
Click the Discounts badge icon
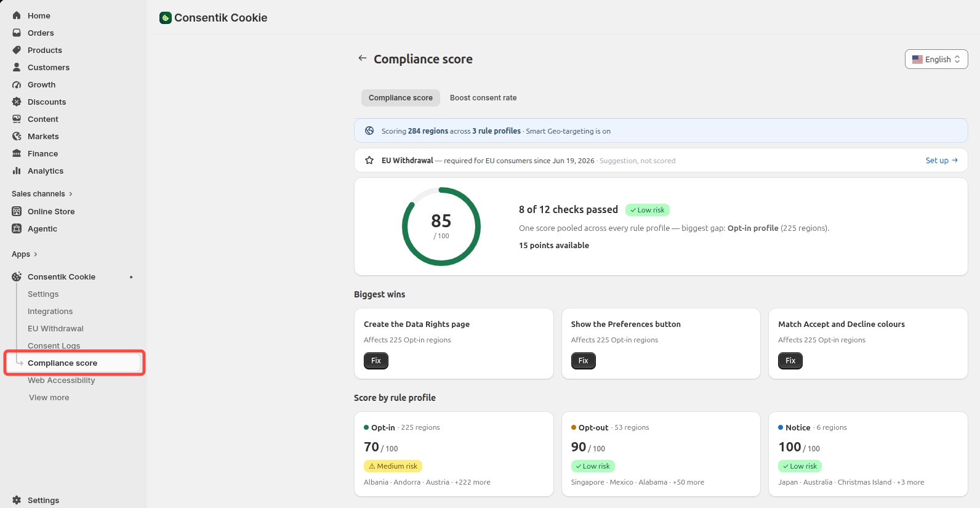17,102
